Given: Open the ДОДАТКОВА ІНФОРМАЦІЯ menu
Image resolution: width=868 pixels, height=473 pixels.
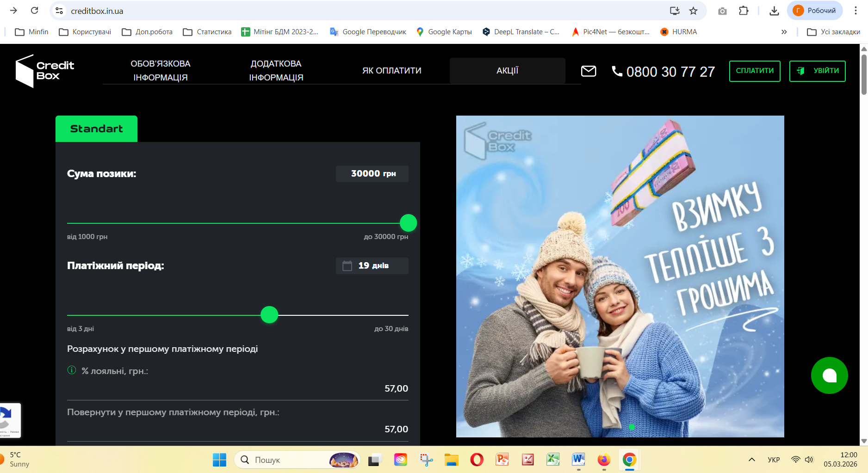Looking at the screenshot, I should [x=276, y=71].
